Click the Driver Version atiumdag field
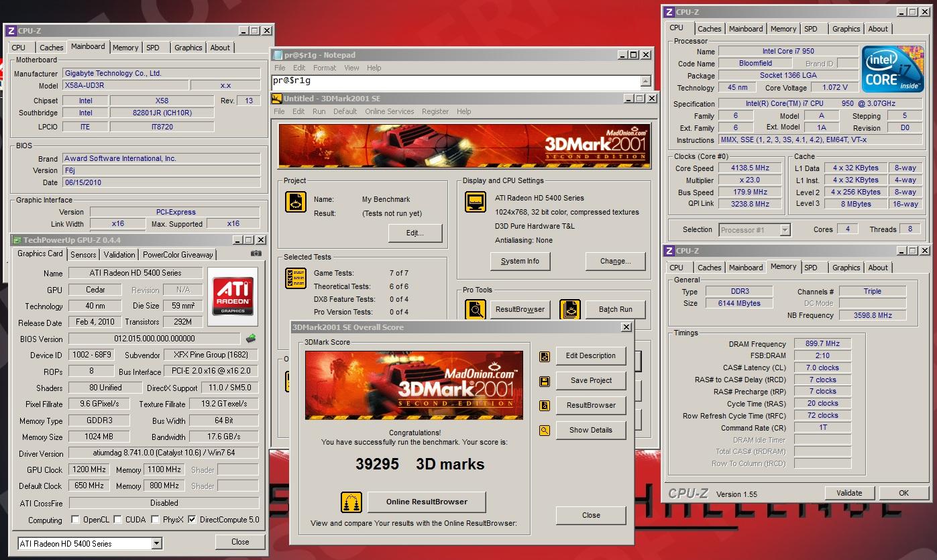937x560 pixels. click(x=164, y=453)
